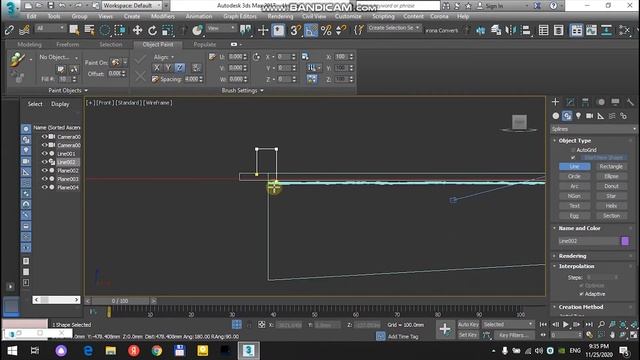Screen dimensions: 640x360
Task: Select the Shapes category icon
Action: (x=567, y=116)
